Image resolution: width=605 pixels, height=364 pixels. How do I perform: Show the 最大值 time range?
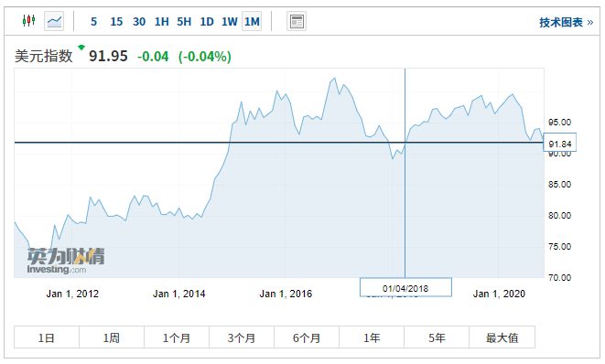coord(502,337)
